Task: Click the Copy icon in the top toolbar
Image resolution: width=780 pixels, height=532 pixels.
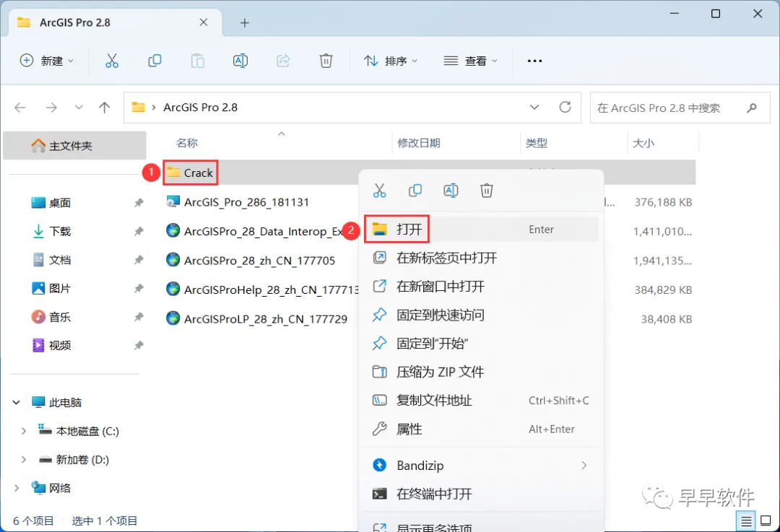Action: [155, 61]
